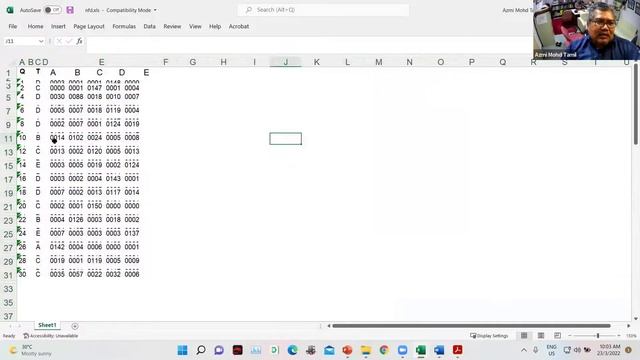The image size is (640, 360).
Task: Open the Data tab
Action: [x=149, y=26]
